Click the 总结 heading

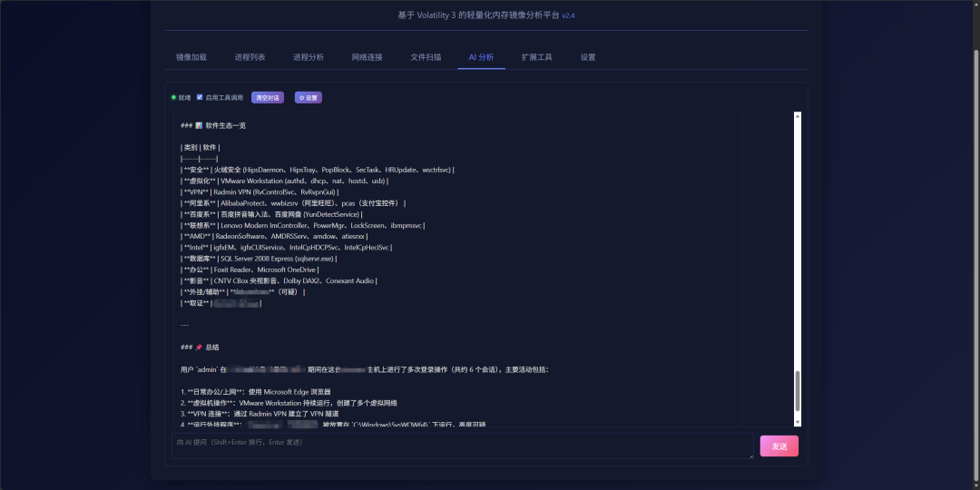[x=211, y=348]
